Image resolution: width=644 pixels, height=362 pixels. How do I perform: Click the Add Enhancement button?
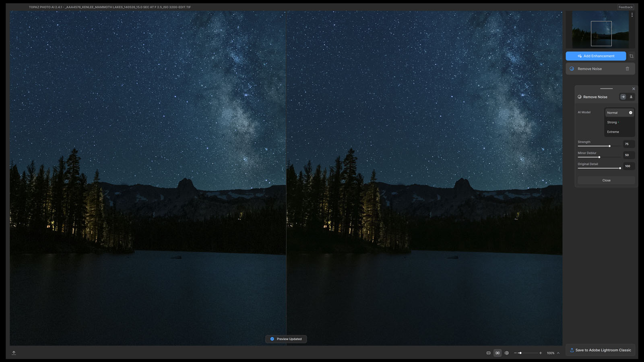point(596,56)
